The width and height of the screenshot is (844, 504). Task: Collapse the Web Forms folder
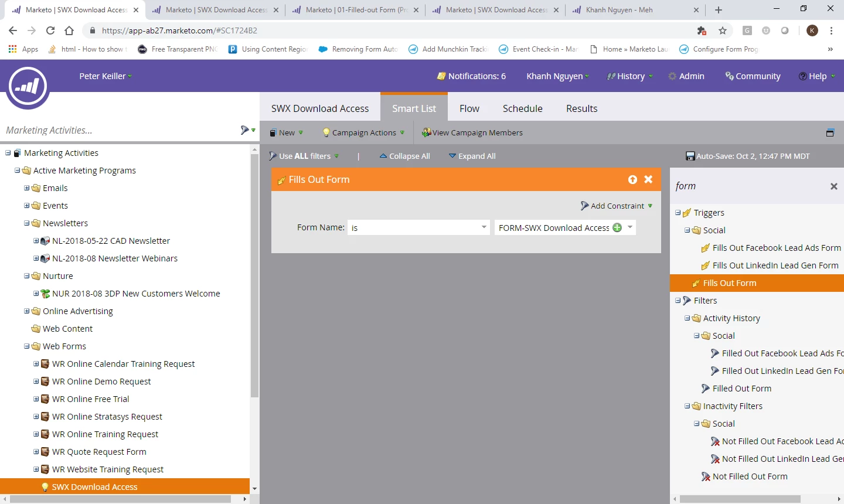[27, 346]
